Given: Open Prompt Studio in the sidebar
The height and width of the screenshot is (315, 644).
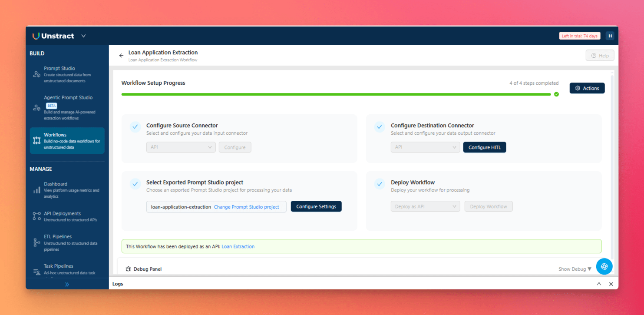Looking at the screenshot, I should click(x=67, y=74).
